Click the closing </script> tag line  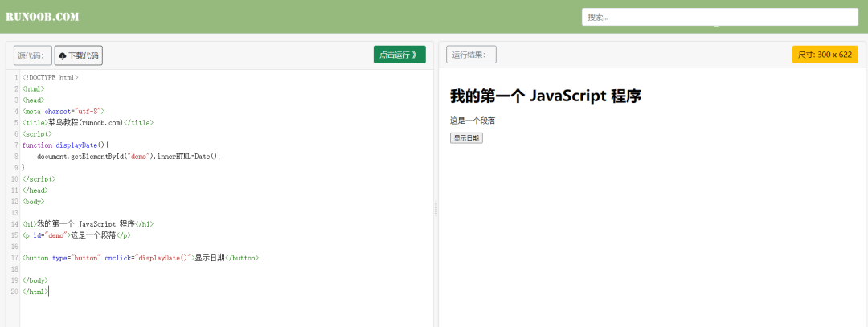(x=39, y=179)
